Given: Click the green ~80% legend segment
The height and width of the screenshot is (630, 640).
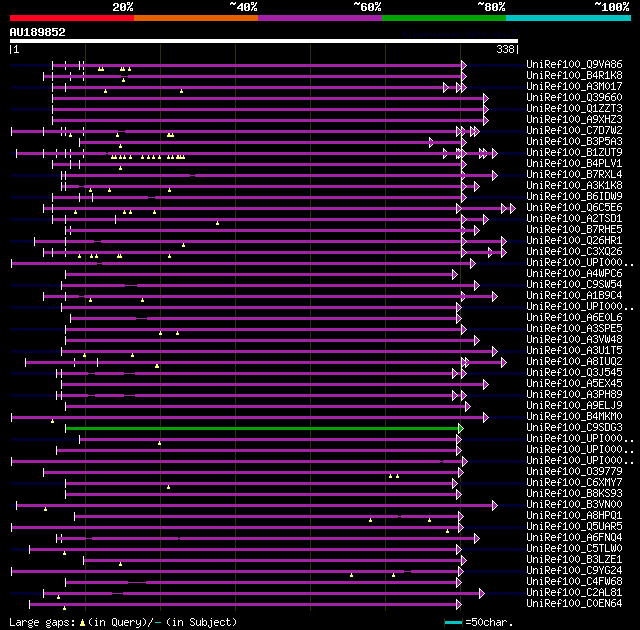Looking at the screenshot, I should [444, 18].
